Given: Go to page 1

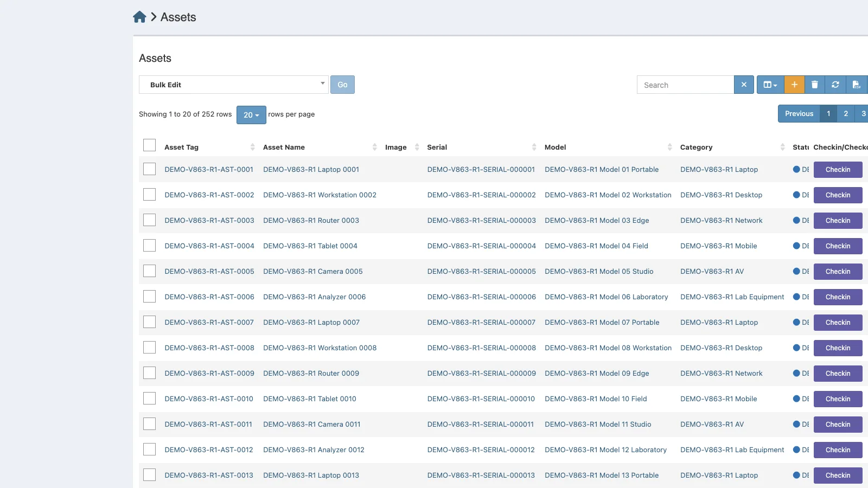Looking at the screenshot, I should tap(828, 113).
